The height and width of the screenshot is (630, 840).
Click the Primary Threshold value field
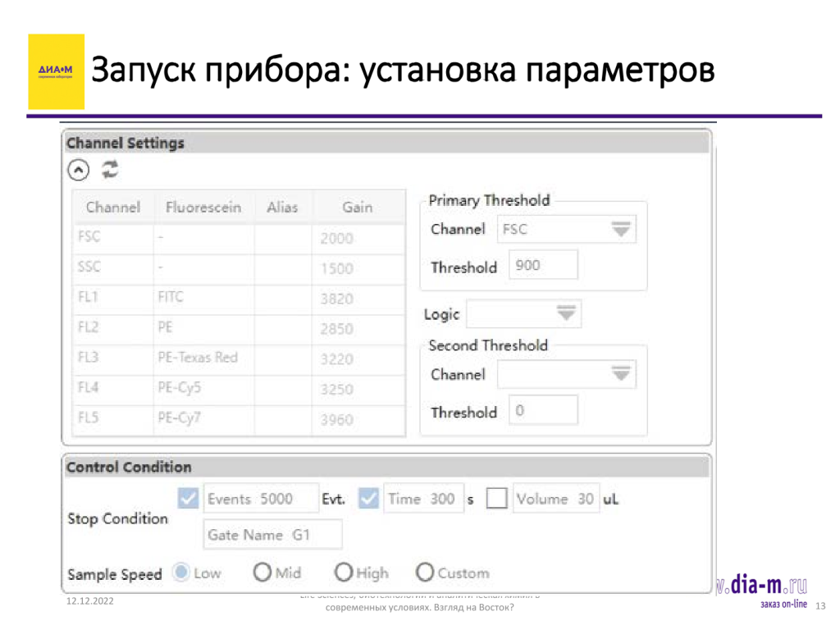click(543, 266)
